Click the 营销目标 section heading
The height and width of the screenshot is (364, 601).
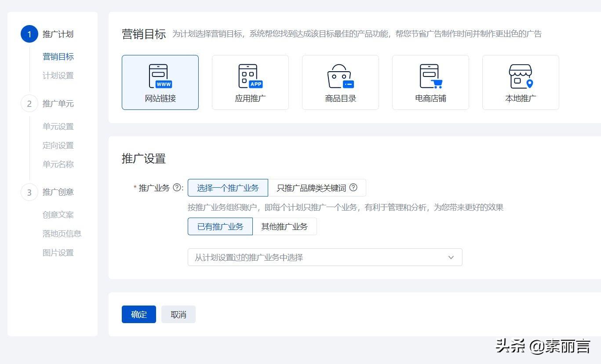(144, 34)
